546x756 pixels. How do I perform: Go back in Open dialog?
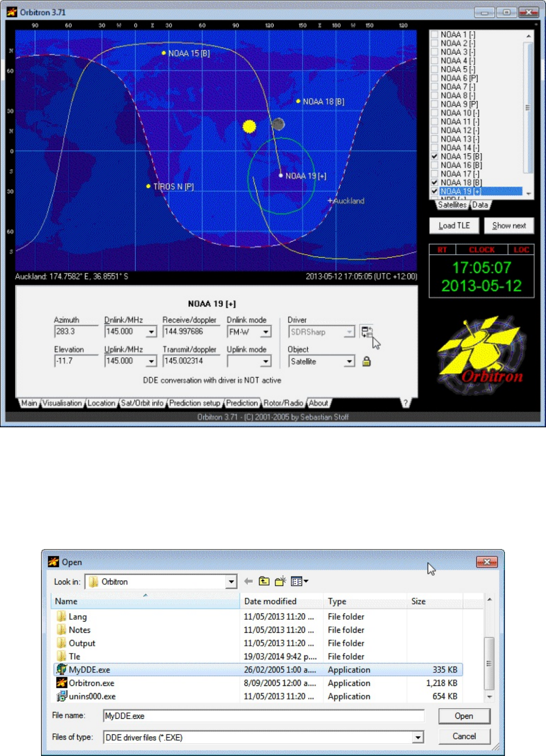coord(248,582)
